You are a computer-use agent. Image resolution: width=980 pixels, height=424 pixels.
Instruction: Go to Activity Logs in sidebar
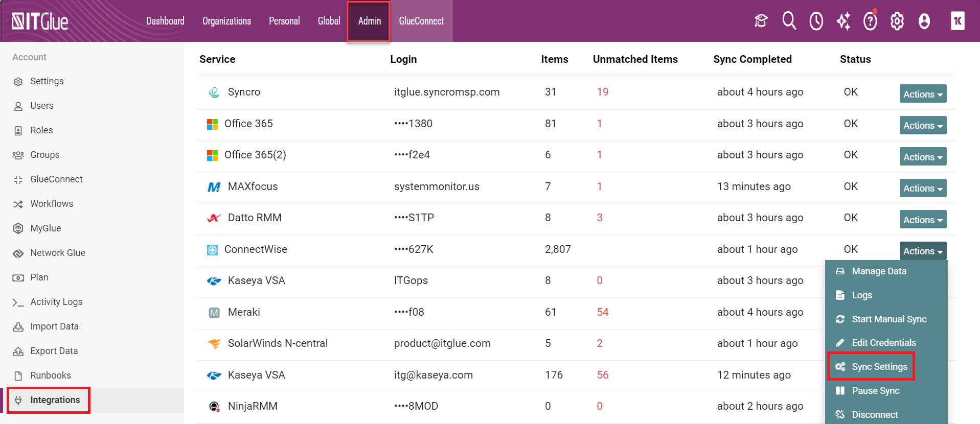pos(56,302)
